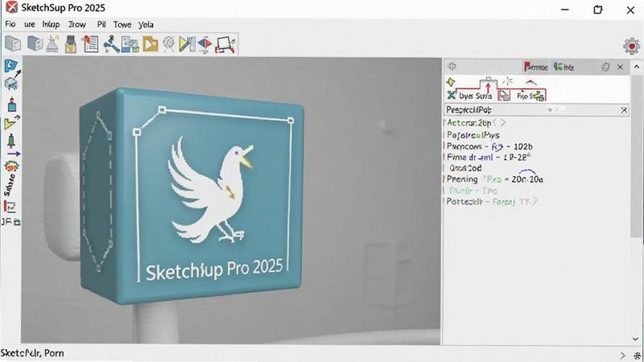Click the tan bucket icon with dark top
Image resolution: width=644 pixels, height=362 pixels.
[x=71, y=44]
